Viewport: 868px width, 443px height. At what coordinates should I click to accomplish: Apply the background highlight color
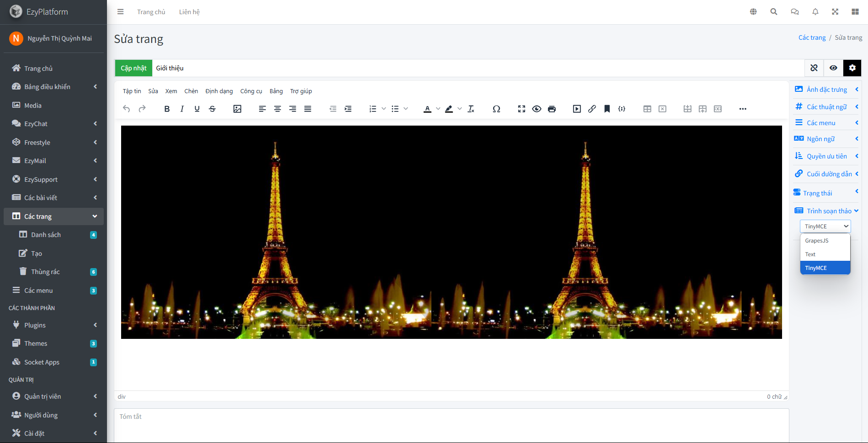(x=449, y=109)
